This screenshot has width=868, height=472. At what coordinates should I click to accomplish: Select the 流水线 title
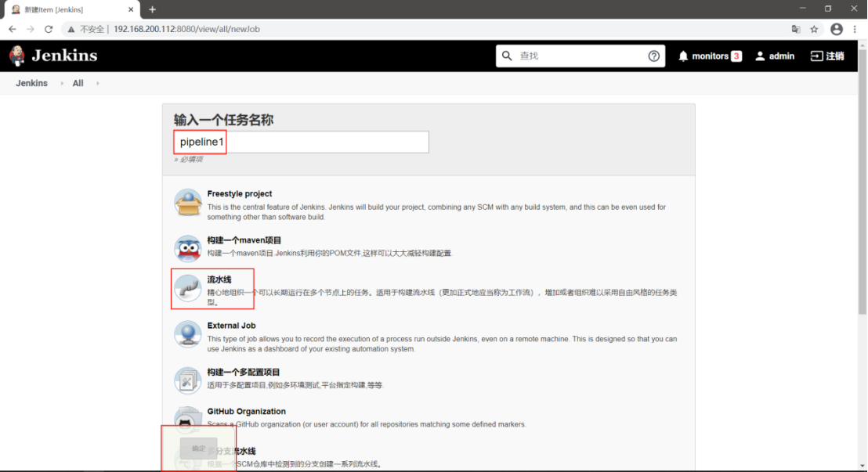point(219,279)
